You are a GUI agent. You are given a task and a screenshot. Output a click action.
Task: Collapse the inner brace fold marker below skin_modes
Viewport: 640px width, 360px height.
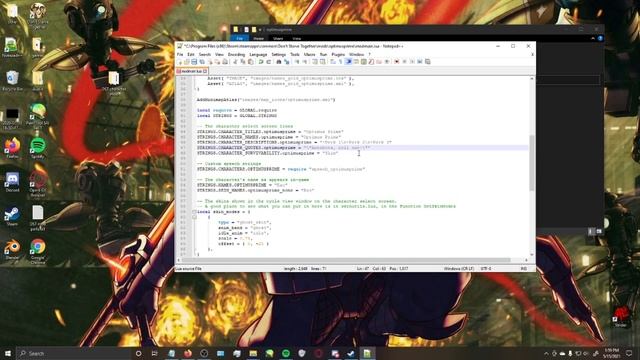click(x=194, y=217)
